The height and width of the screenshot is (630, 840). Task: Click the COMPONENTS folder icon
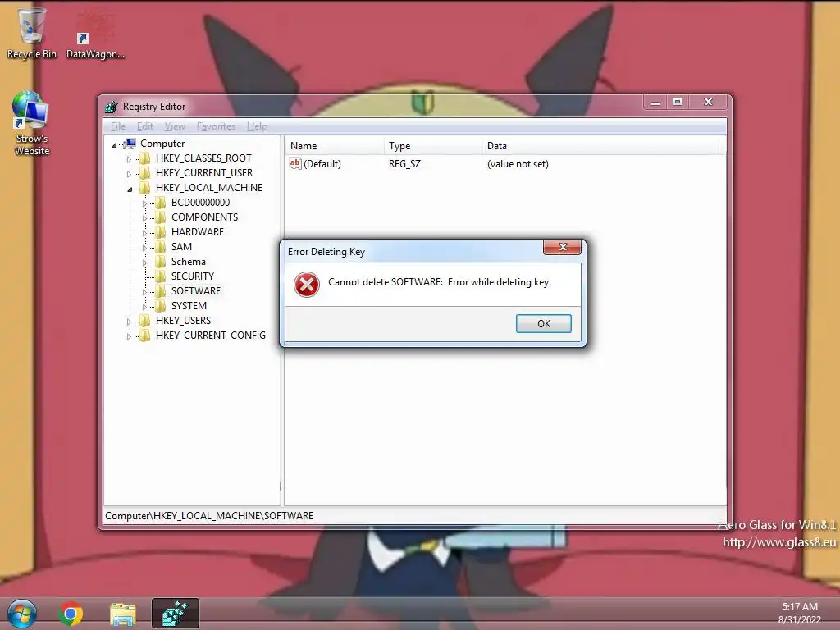160,217
